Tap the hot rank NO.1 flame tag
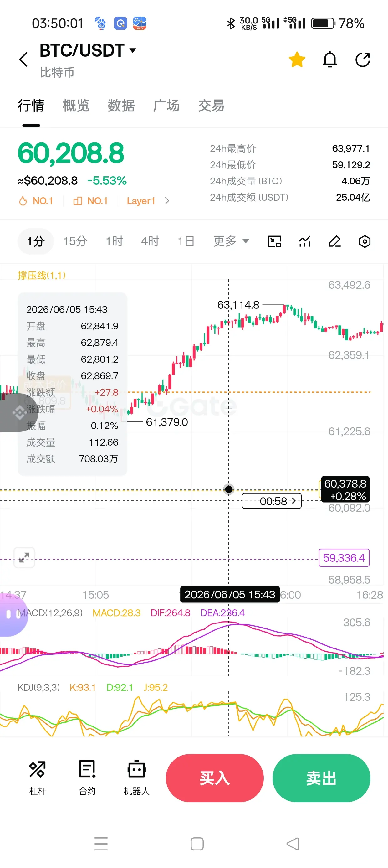 click(x=36, y=201)
